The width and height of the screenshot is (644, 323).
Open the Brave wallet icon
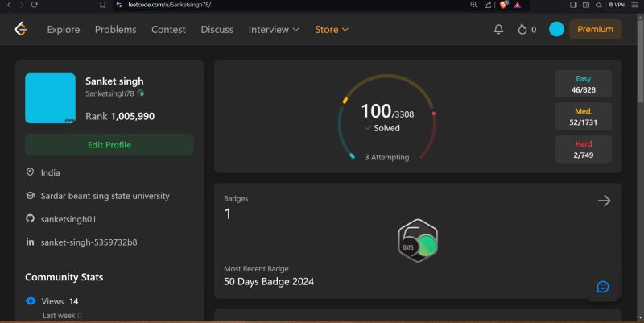point(586,5)
